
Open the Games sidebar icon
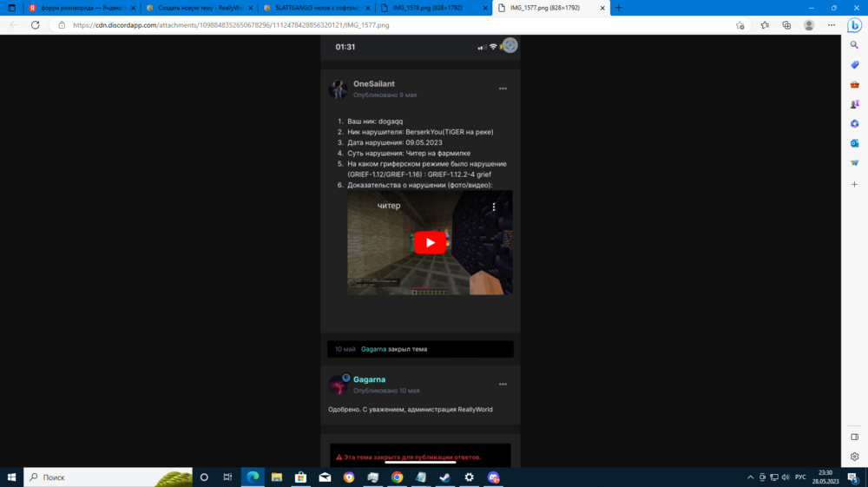coord(854,104)
